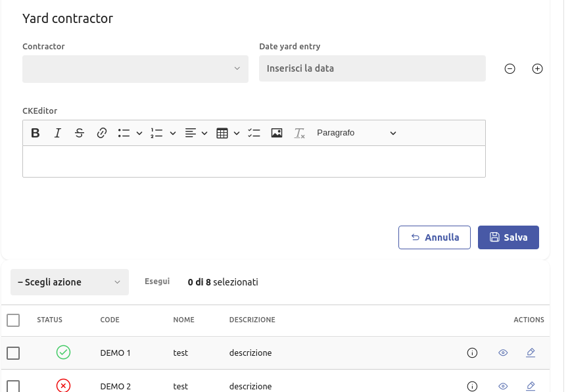Insert a link via the toolbar
The width and height of the screenshot is (570, 392).
[102, 133]
